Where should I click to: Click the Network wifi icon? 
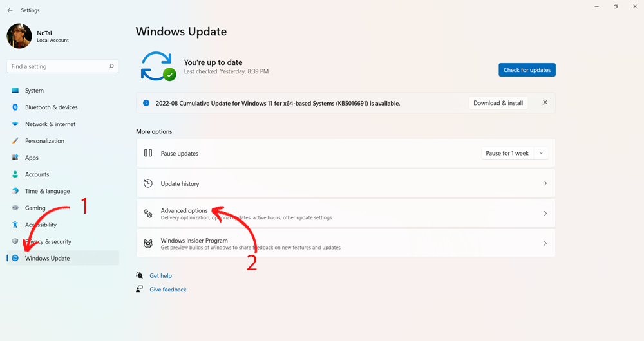[x=15, y=124]
